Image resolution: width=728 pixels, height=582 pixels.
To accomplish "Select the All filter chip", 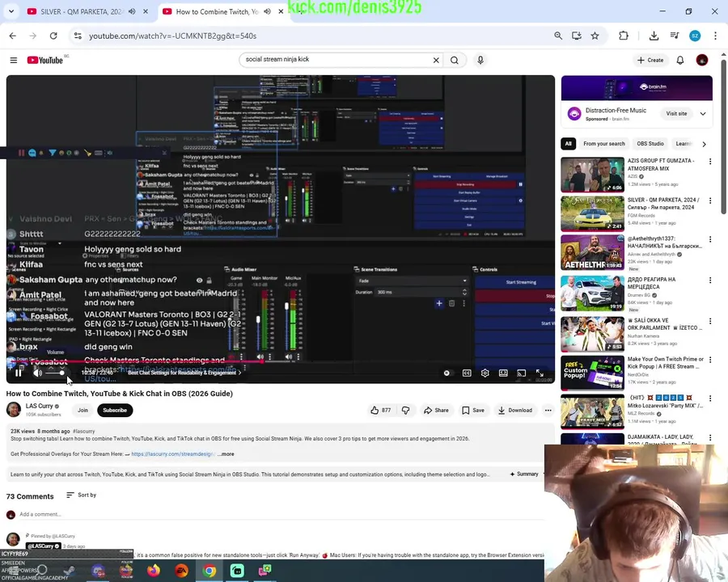I will point(568,144).
